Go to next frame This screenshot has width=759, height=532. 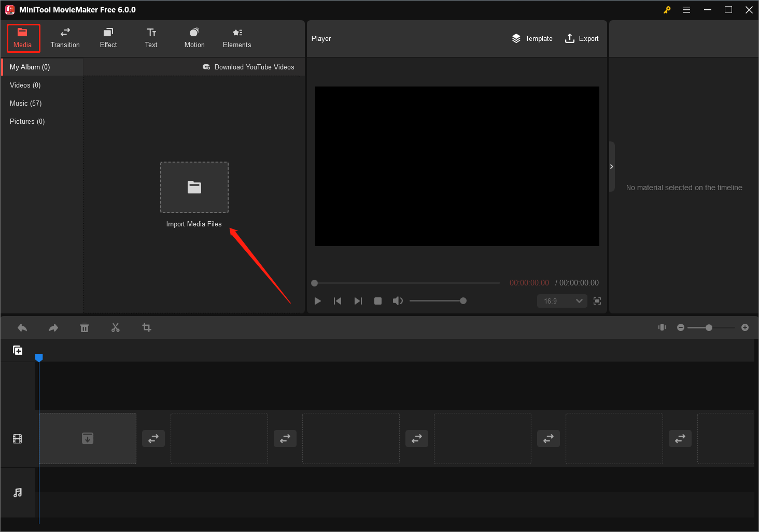[x=358, y=301]
